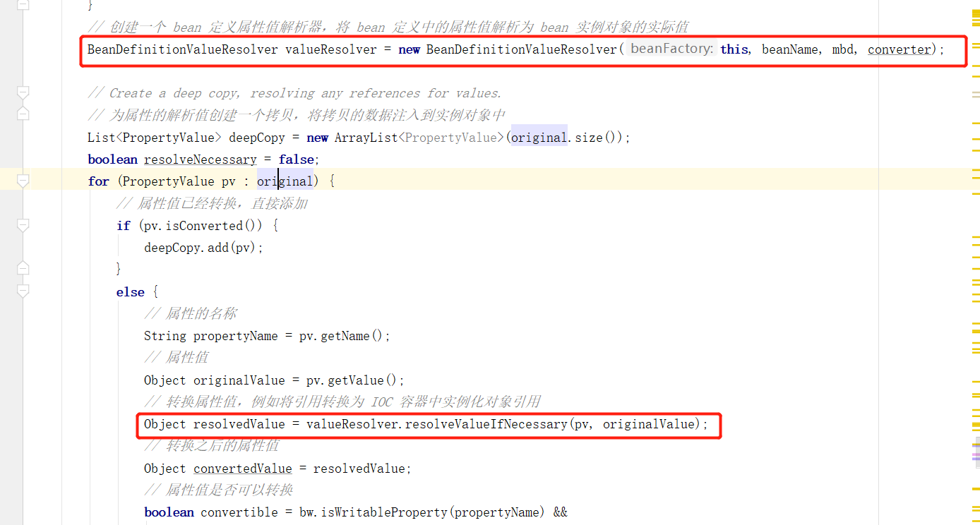Click the // 转换之后的属性值 comment
Image resolution: width=980 pixels, height=525 pixels.
pos(211,446)
